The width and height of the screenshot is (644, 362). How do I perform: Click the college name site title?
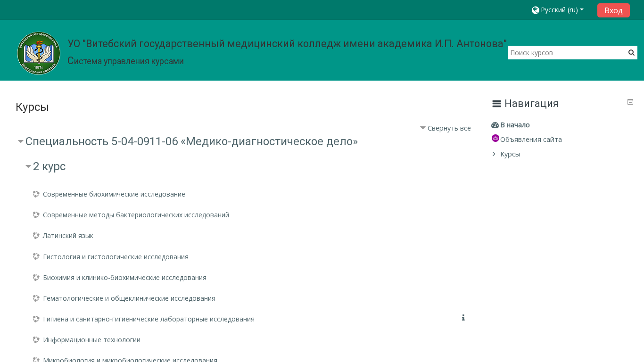click(x=287, y=44)
